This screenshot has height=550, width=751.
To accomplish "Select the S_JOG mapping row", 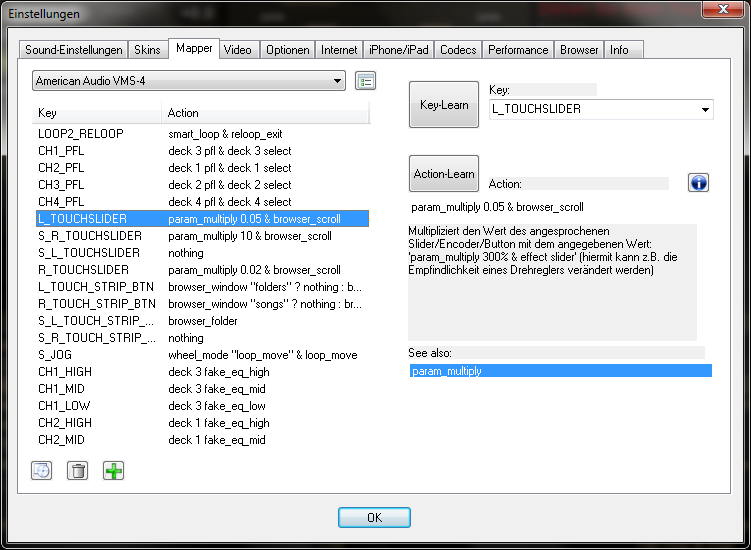I will (x=203, y=355).
